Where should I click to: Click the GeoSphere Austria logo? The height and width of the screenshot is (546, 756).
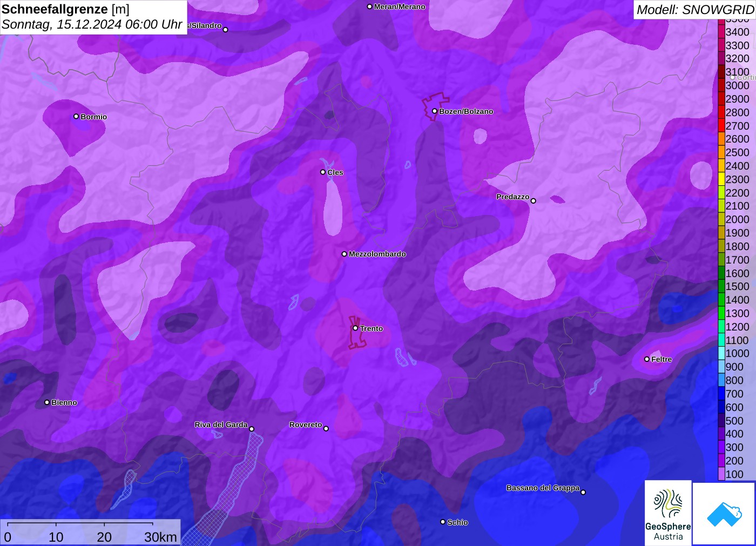coord(668,513)
